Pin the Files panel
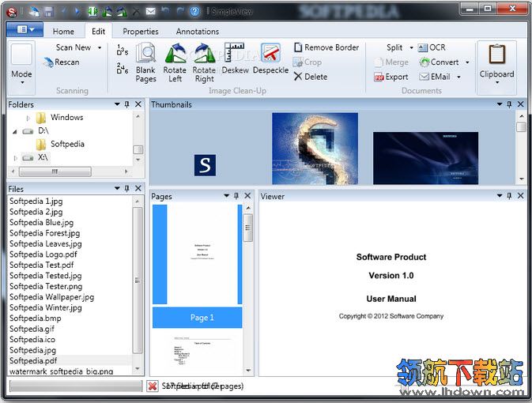This screenshot has height=403, width=532. (127, 188)
